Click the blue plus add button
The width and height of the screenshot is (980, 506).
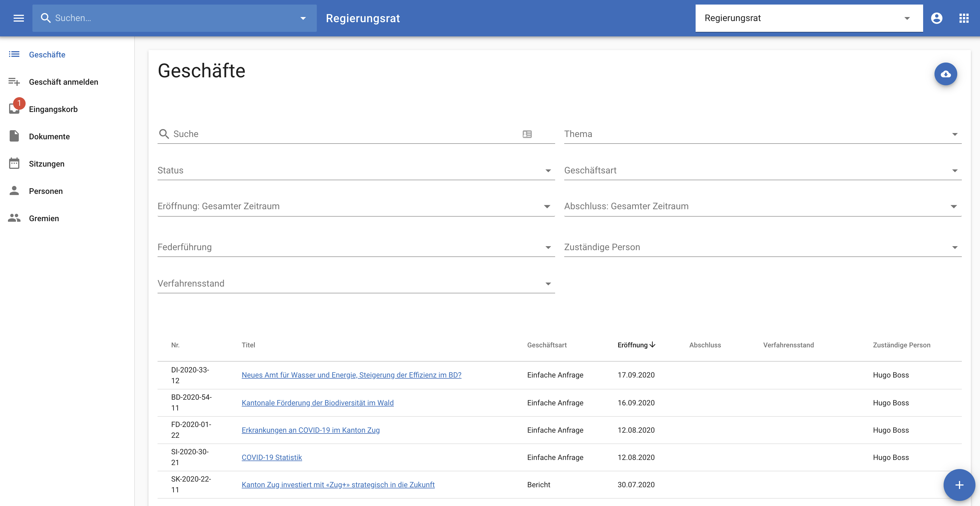tap(959, 485)
